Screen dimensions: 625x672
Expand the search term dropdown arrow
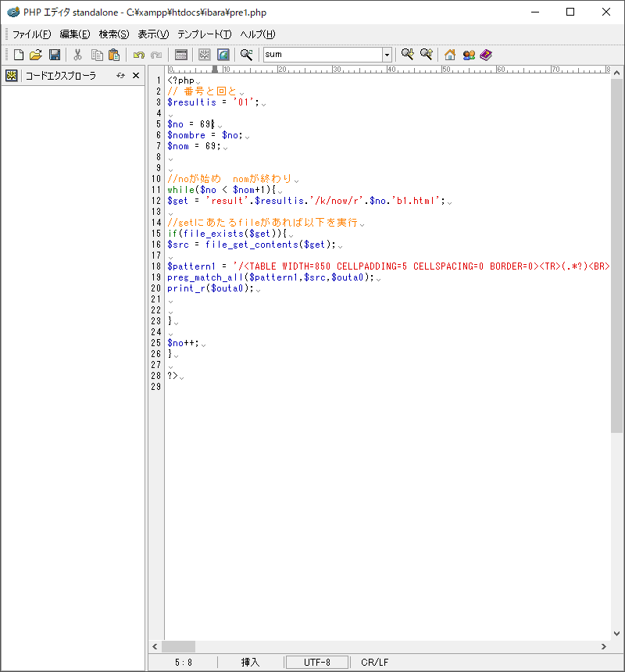[x=387, y=55]
